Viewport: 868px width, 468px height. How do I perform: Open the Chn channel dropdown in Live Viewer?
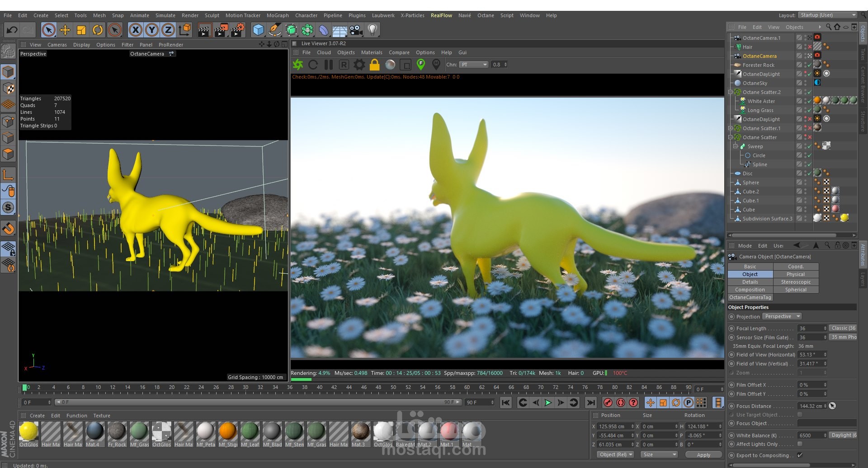point(473,64)
